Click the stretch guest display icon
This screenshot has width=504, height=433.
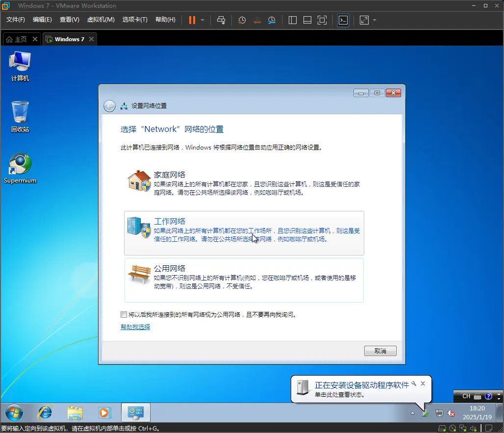click(364, 20)
